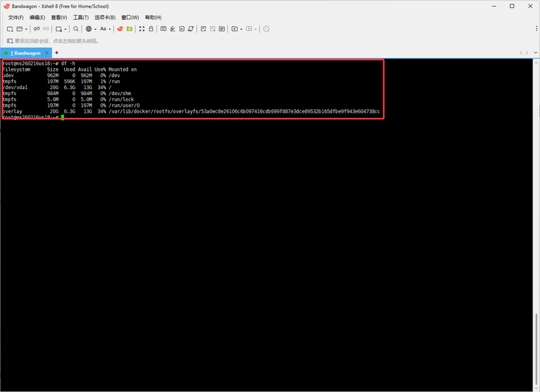Add a new tab with the plus button
The height and width of the screenshot is (392, 540).
coord(57,53)
